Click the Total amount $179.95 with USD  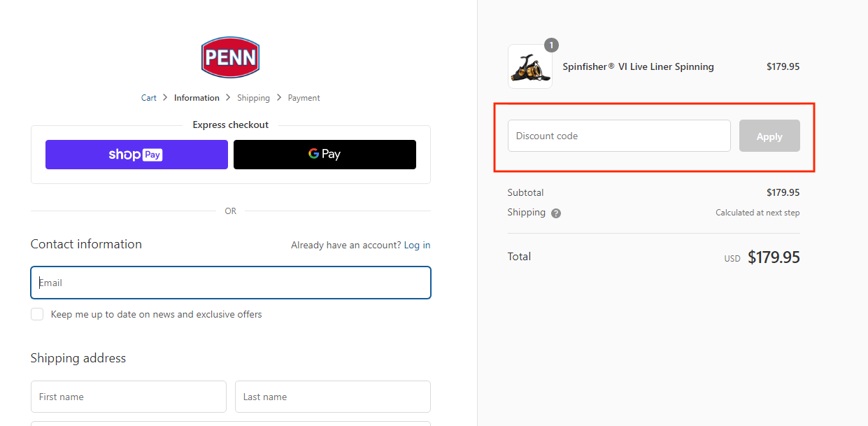point(762,257)
